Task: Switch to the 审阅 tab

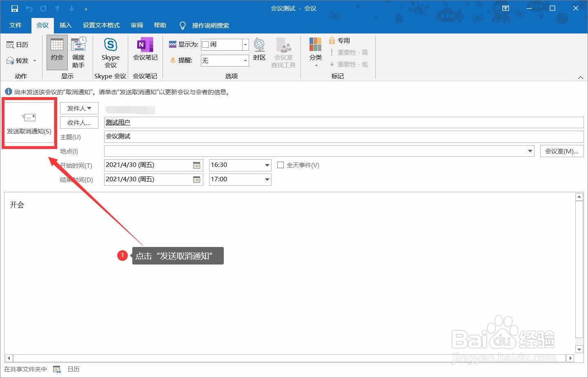Action: click(x=137, y=25)
